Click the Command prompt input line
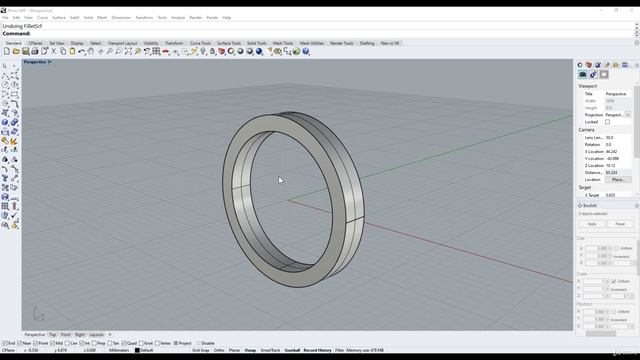The width and height of the screenshot is (640, 360). coord(317,33)
